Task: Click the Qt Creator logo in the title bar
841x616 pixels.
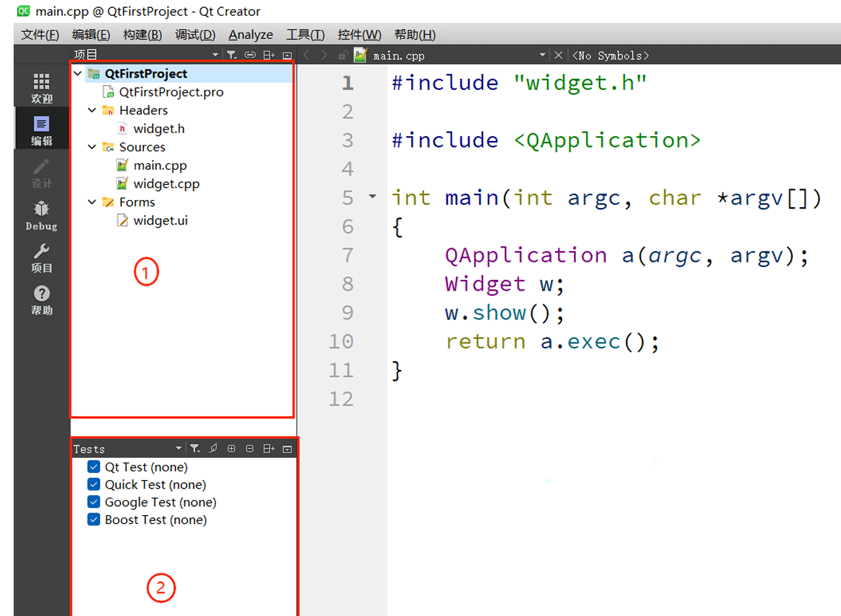Action: (24, 11)
